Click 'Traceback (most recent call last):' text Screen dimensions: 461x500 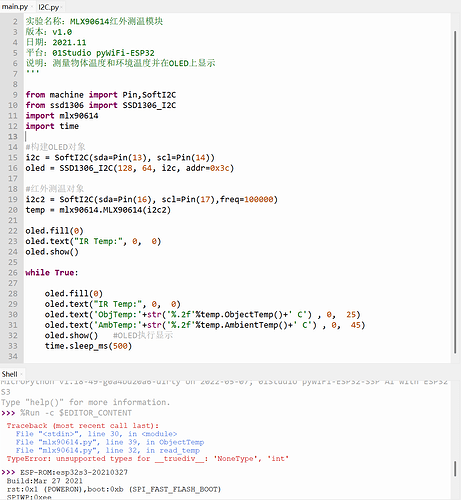tap(83, 426)
